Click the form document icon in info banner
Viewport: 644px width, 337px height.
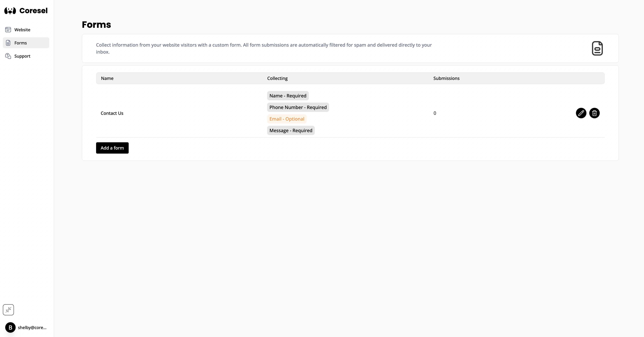pos(597,48)
